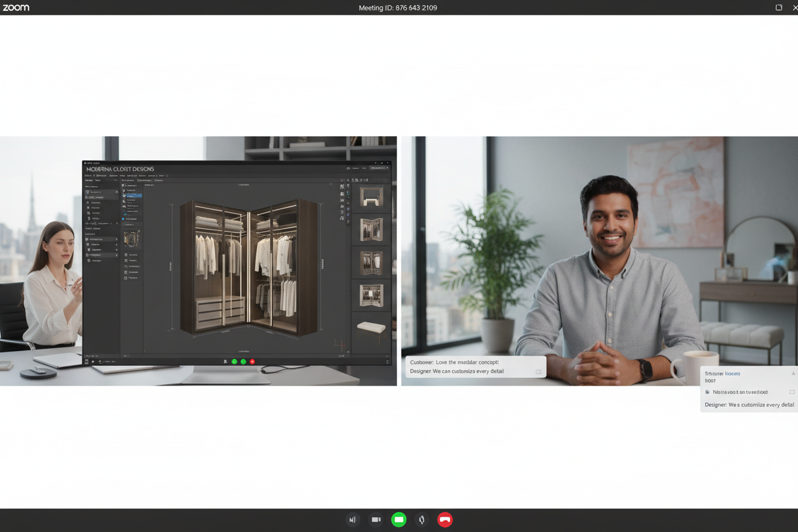Click the Zoom logo in the title bar

(16, 8)
